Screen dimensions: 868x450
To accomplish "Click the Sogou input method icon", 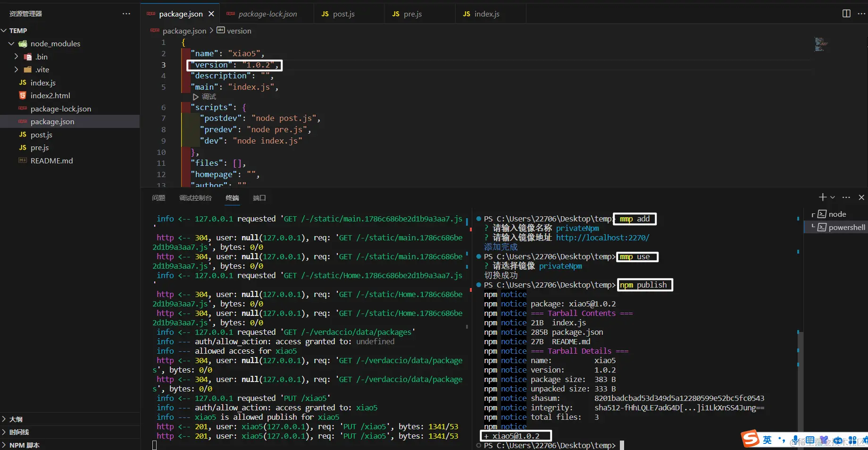I will (750, 439).
